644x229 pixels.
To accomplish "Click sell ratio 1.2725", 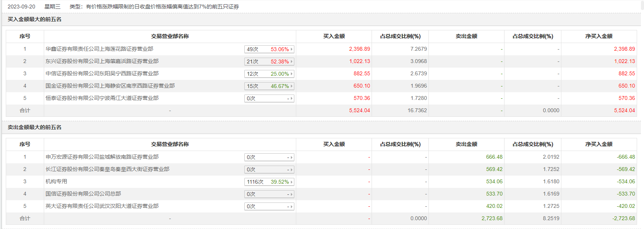I will point(551,206).
